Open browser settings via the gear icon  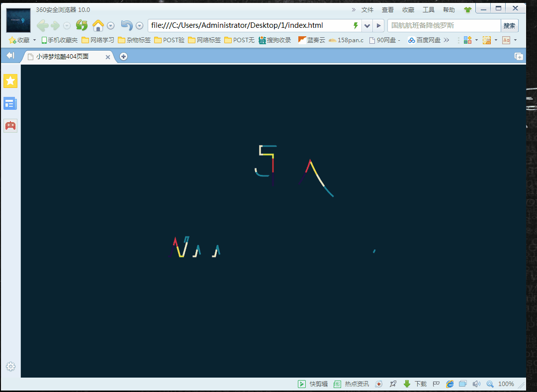pos(10,366)
